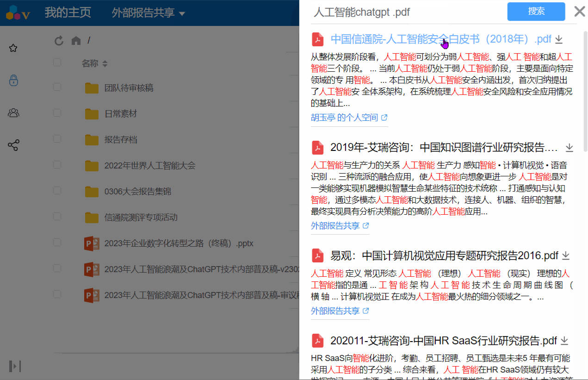
Task: Click folder icon of 日常素材
Action: point(92,114)
